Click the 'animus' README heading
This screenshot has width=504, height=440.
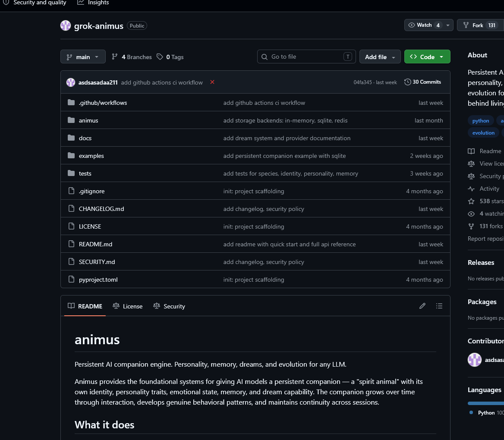pos(97,340)
